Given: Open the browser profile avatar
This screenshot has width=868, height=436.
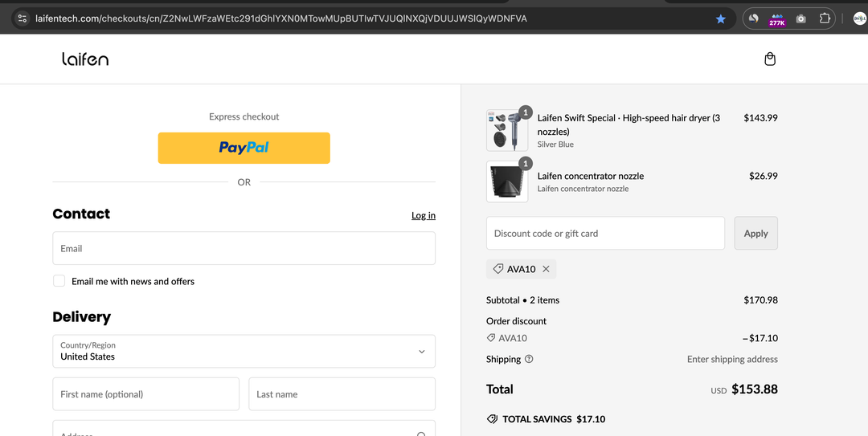Looking at the screenshot, I should click(x=859, y=18).
